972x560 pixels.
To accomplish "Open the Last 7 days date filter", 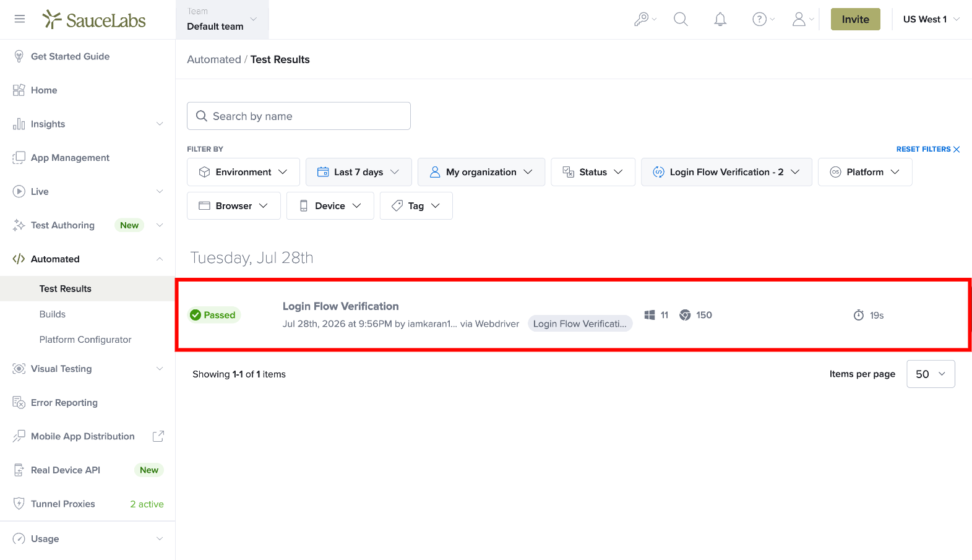I will (359, 172).
